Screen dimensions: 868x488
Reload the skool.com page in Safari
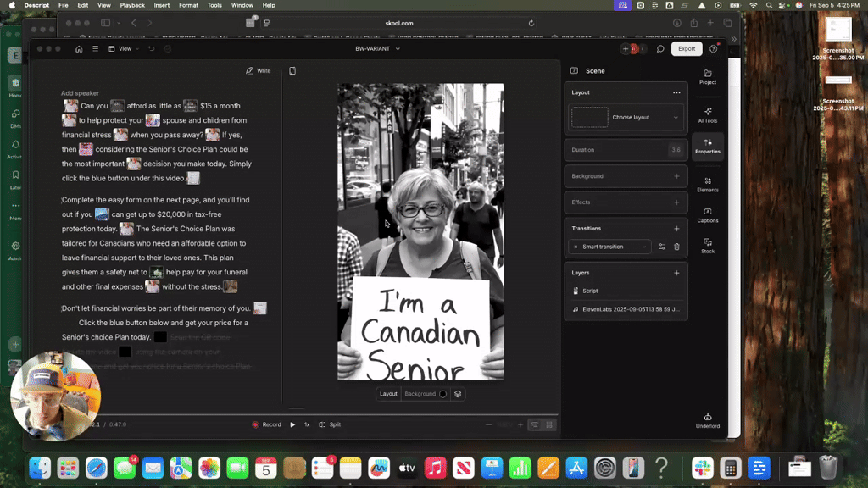click(531, 23)
